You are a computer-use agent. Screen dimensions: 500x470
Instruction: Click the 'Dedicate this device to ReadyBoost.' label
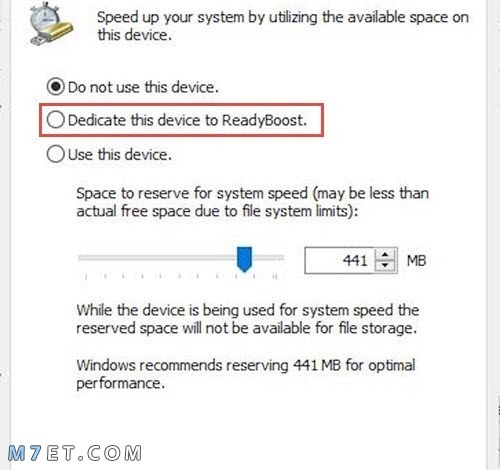tap(187, 120)
